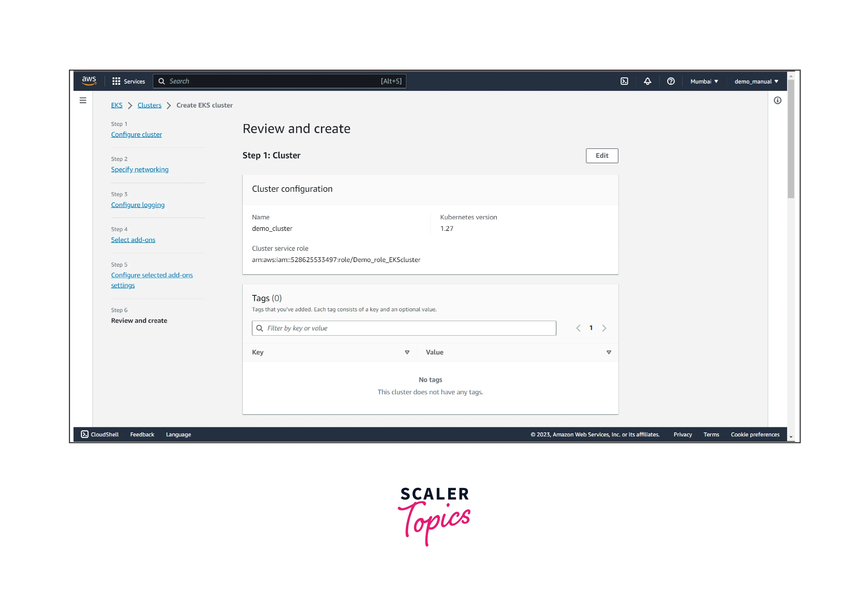Click the Configure cluster Step 1 link

coord(137,135)
